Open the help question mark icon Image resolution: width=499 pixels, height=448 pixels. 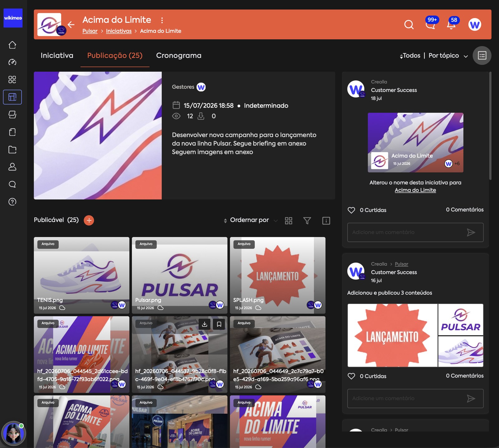[12, 202]
